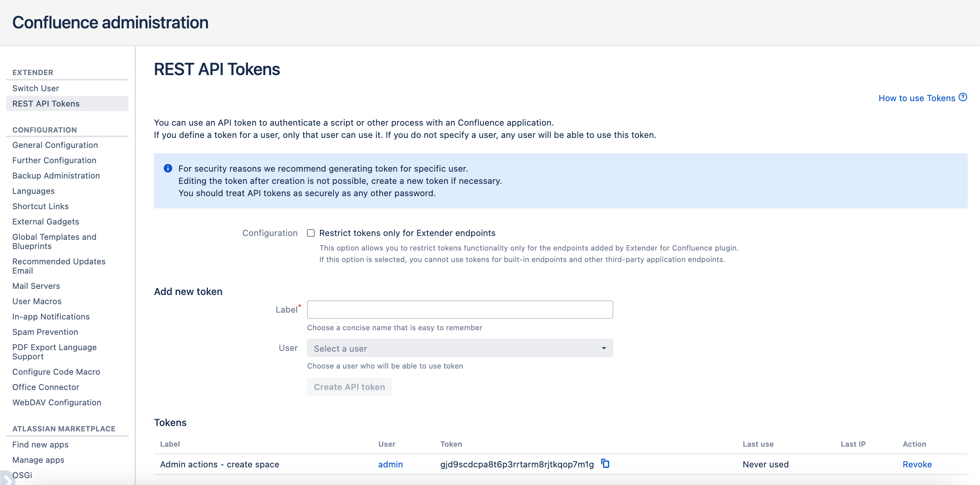The height and width of the screenshot is (485, 980).
Task: Open Further Configuration
Action: point(54,160)
